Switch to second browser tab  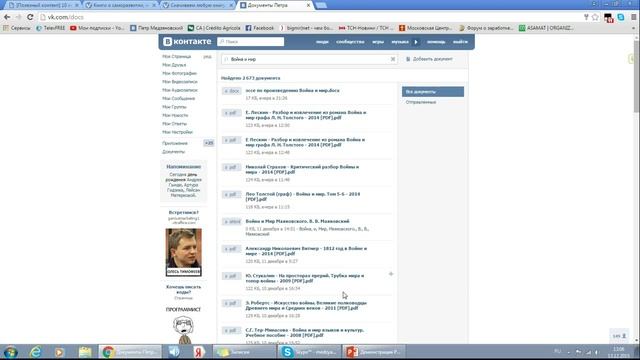pyautogui.click(x=121, y=5)
